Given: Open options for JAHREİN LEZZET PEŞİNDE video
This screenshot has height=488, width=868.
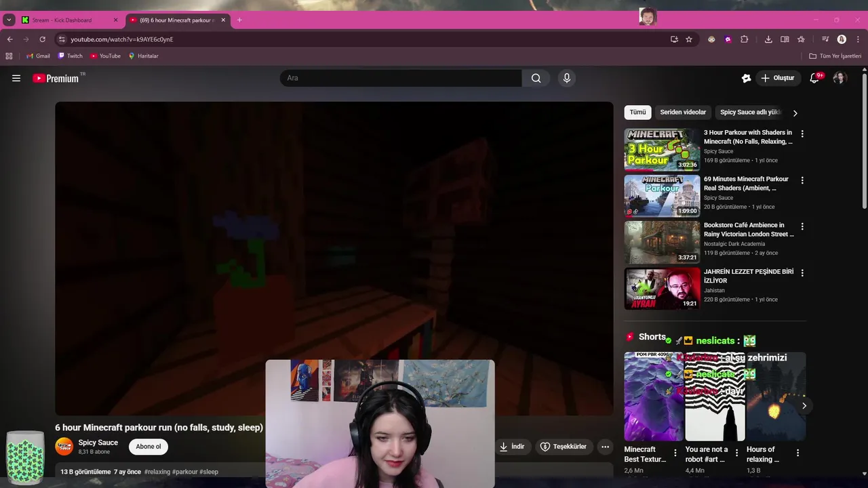Looking at the screenshot, I should (802, 272).
